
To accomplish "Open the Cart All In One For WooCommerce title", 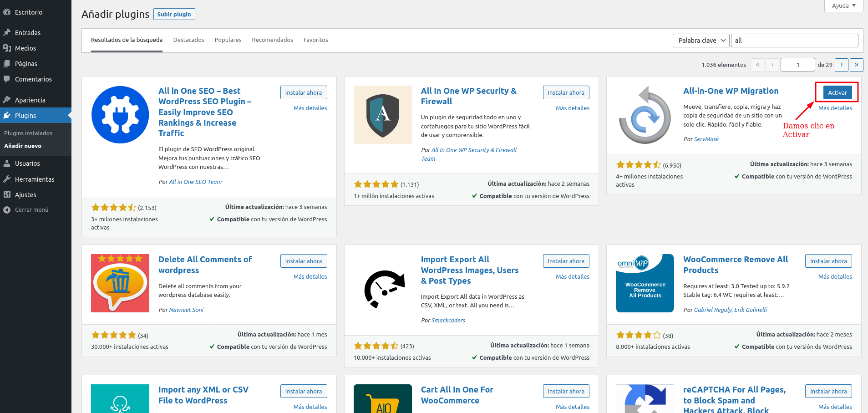I will point(457,395).
